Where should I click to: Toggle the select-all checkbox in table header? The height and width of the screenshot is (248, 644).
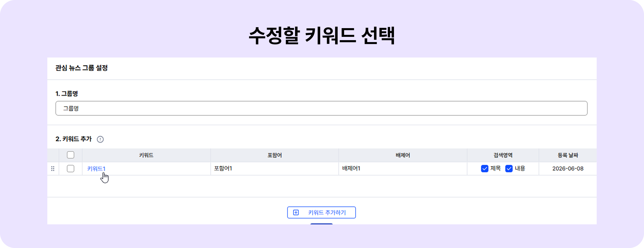pyautogui.click(x=70, y=155)
